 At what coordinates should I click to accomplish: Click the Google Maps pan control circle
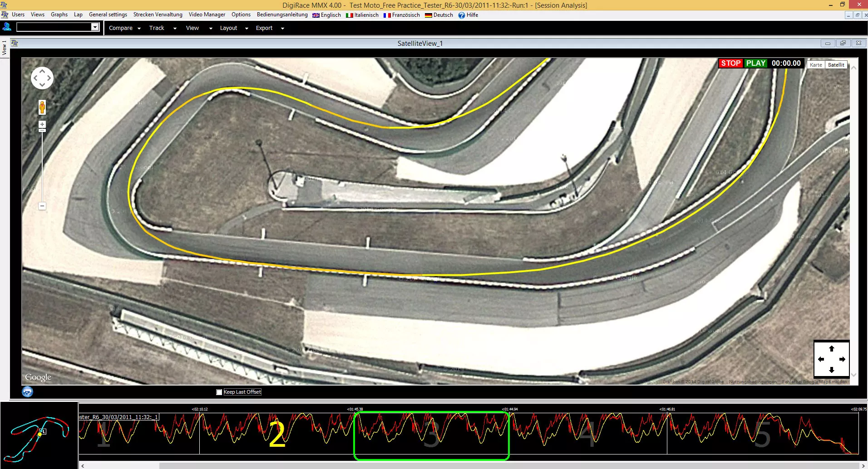tap(42, 78)
